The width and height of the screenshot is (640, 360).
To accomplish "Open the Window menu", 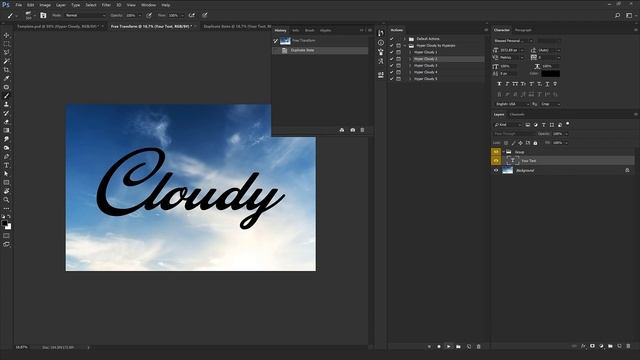I will tap(149, 5).
